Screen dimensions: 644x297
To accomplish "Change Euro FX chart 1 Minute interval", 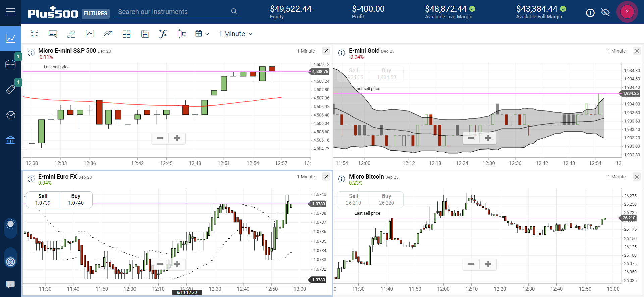I will click(x=306, y=177).
